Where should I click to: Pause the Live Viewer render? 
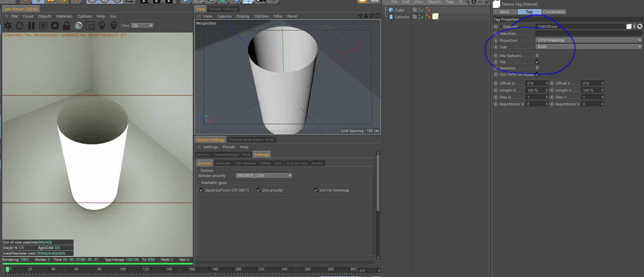pos(31,26)
